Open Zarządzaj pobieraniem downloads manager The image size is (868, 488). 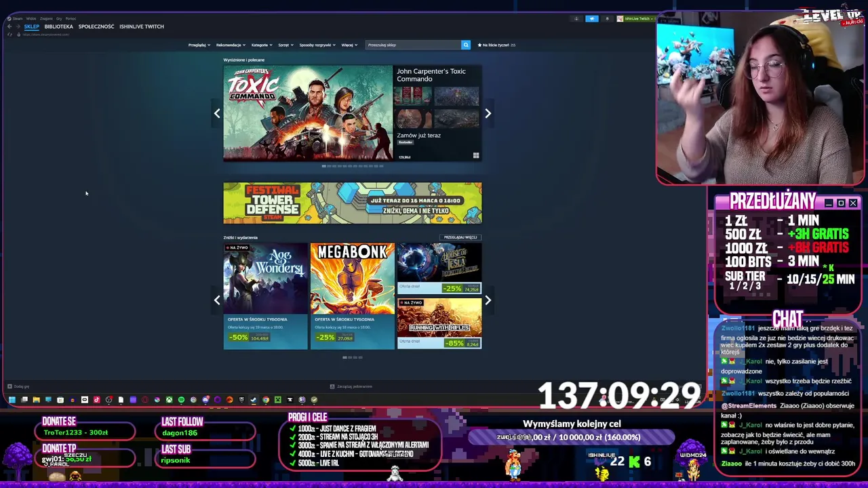351,386
